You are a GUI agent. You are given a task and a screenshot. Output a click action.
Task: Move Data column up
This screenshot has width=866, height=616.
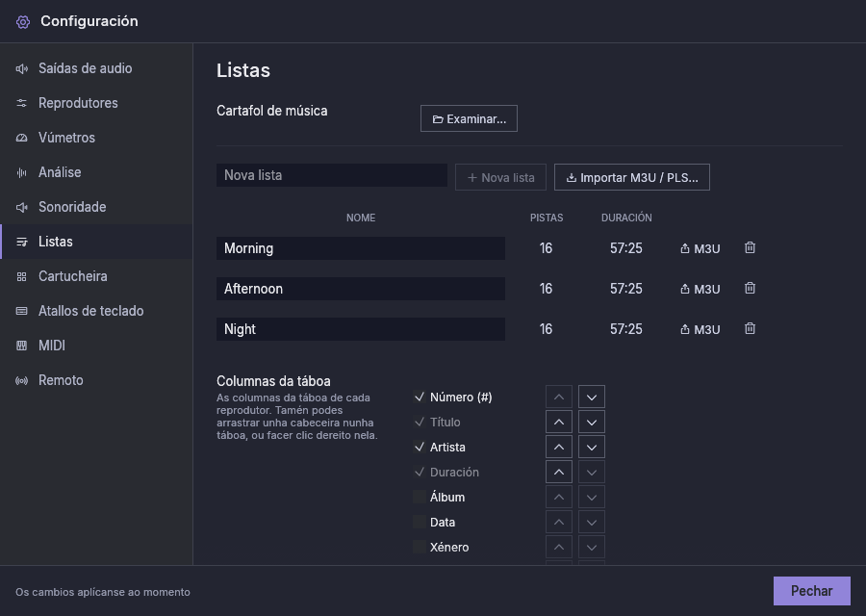(559, 522)
